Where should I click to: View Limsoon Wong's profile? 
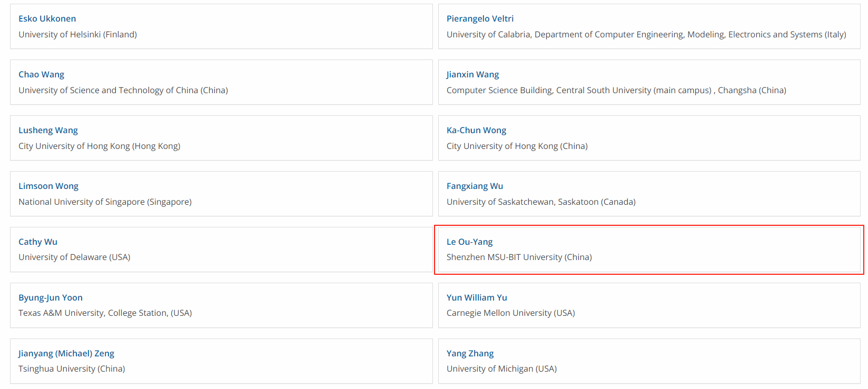48,186
